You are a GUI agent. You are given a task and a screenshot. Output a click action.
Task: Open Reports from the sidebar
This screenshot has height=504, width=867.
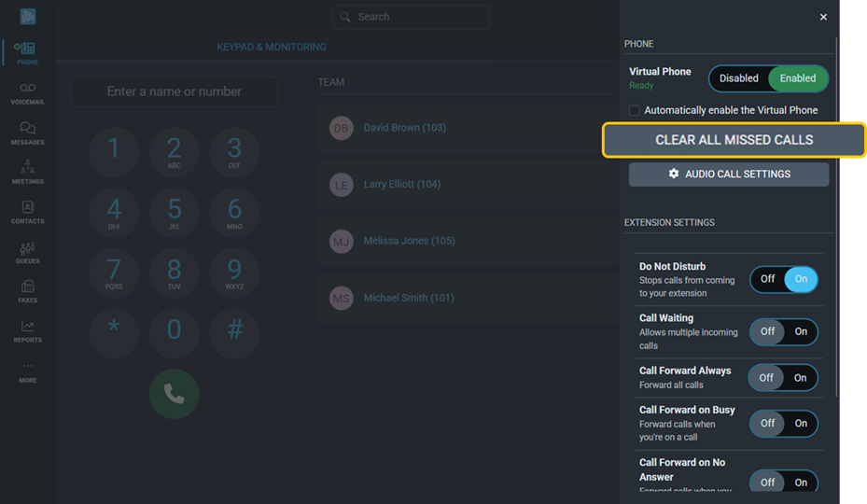tap(27, 331)
